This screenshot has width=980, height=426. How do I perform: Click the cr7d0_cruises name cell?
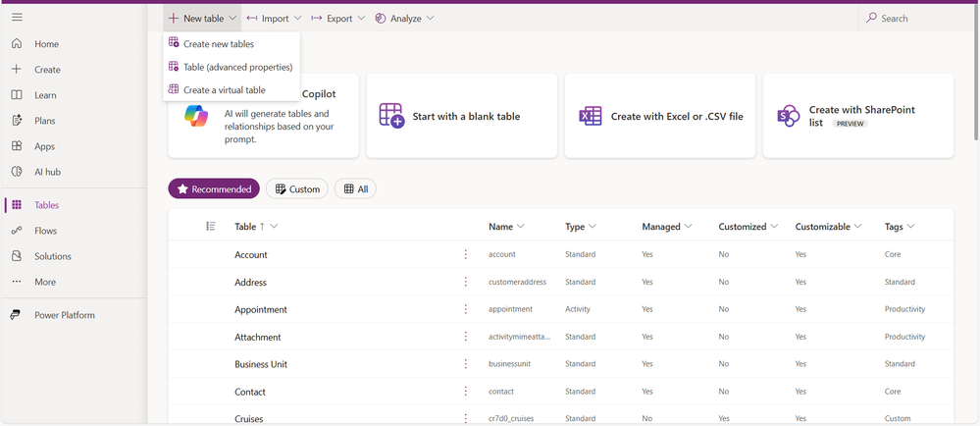511,418
